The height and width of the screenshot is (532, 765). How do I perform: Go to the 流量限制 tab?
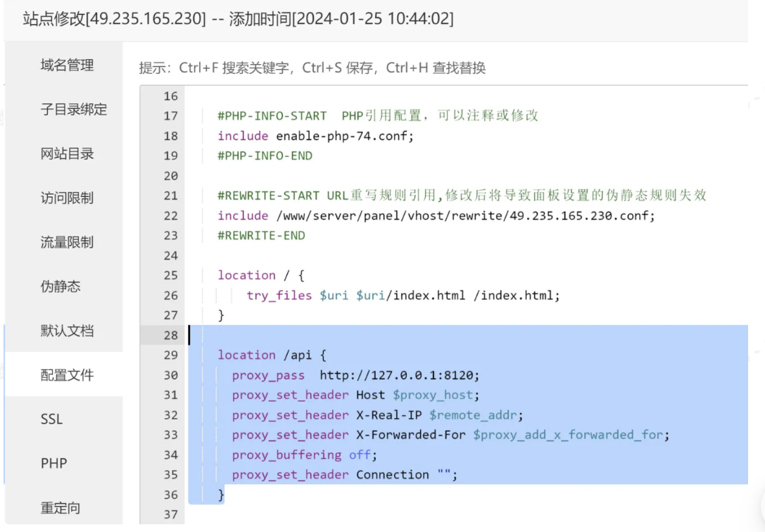pyautogui.click(x=67, y=243)
